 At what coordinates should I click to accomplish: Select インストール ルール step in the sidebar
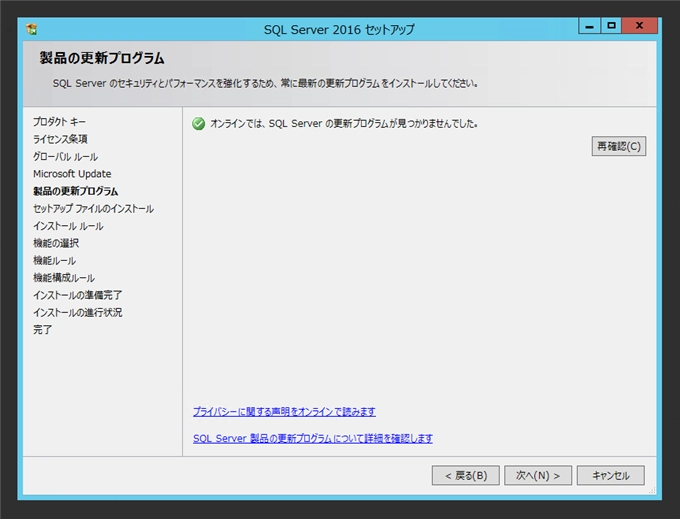[68, 226]
